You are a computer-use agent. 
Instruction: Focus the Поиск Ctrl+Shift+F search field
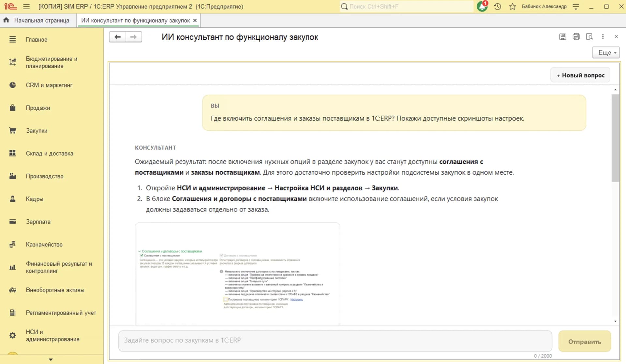coord(406,7)
